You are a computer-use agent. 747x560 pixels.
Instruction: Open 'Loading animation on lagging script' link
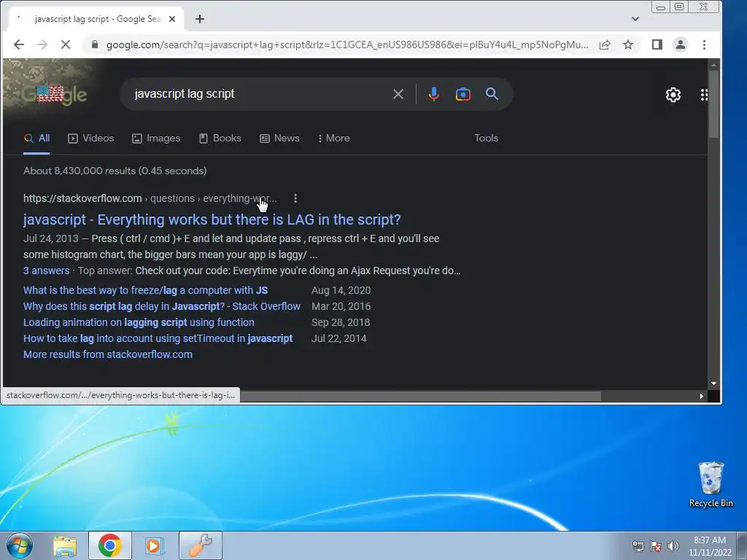tap(139, 322)
